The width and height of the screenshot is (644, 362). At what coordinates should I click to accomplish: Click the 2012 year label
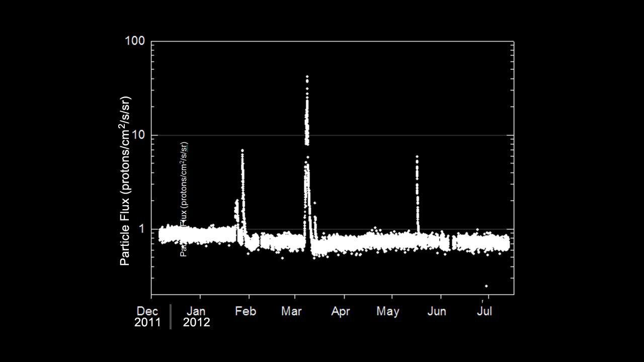(196, 323)
